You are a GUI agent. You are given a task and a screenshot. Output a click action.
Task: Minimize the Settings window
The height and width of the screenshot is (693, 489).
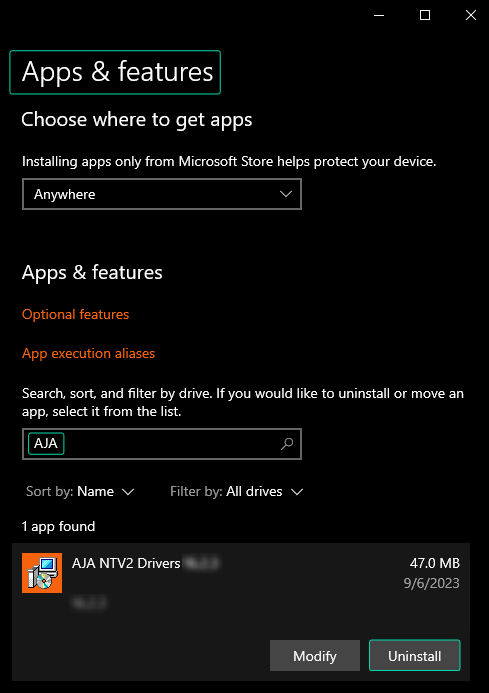(x=379, y=15)
